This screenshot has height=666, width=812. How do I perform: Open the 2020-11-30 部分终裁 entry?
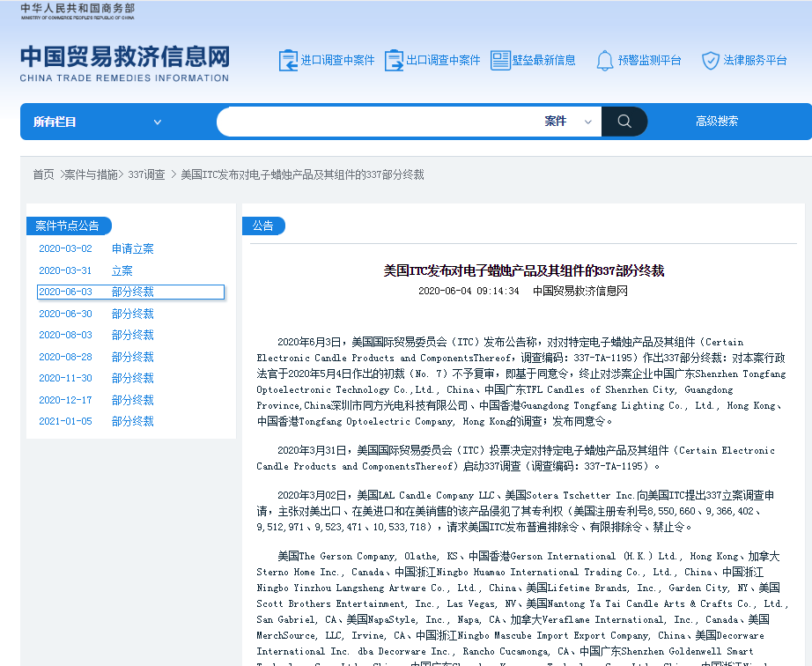point(96,378)
